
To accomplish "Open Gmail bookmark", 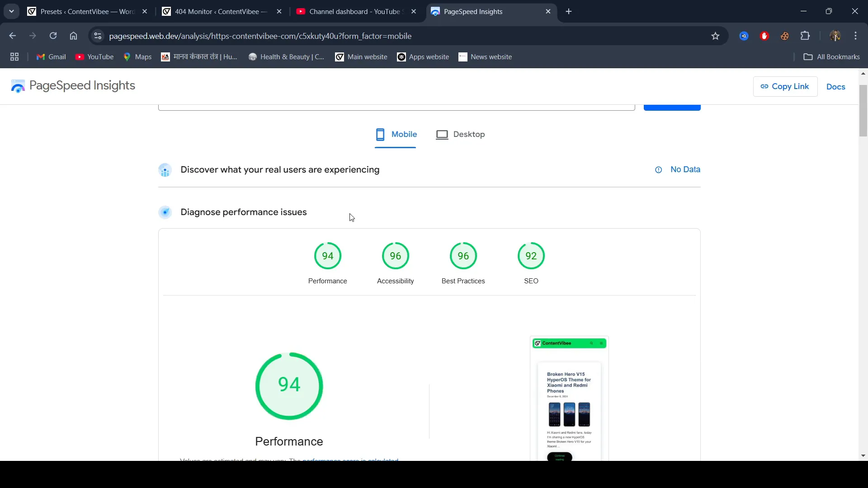I will [51, 56].
